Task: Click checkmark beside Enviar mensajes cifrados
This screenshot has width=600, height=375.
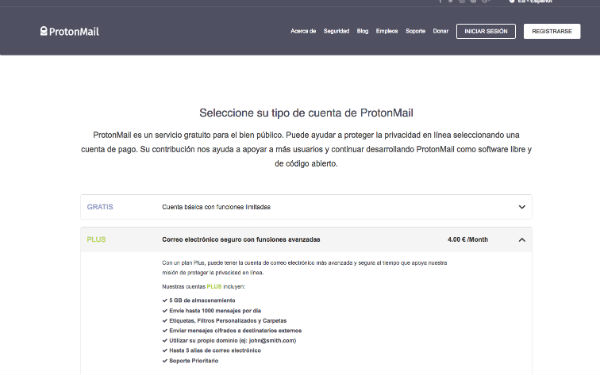Action: tap(165, 331)
